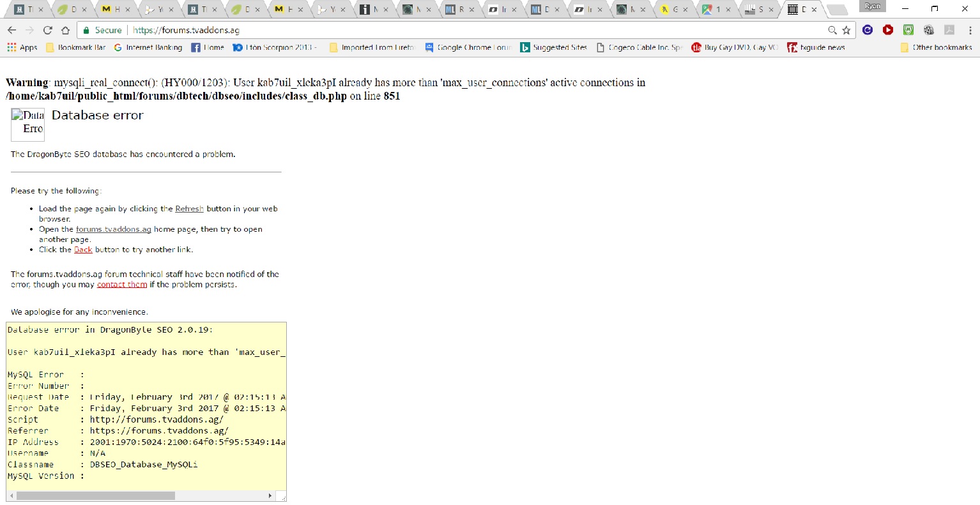Switch to the ML D tab
Image resolution: width=980 pixels, height=505 pixels.
(544, 10)
